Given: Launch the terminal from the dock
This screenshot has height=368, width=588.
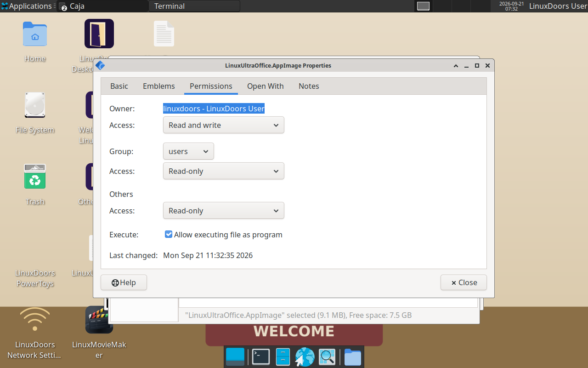Looking at the screenshot, I should point(261,357).
